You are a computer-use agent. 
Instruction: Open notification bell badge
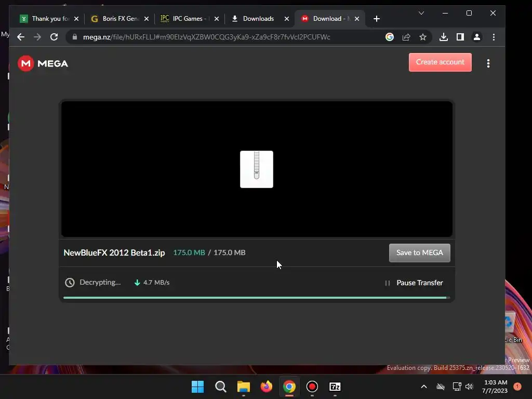coord(517,387)
